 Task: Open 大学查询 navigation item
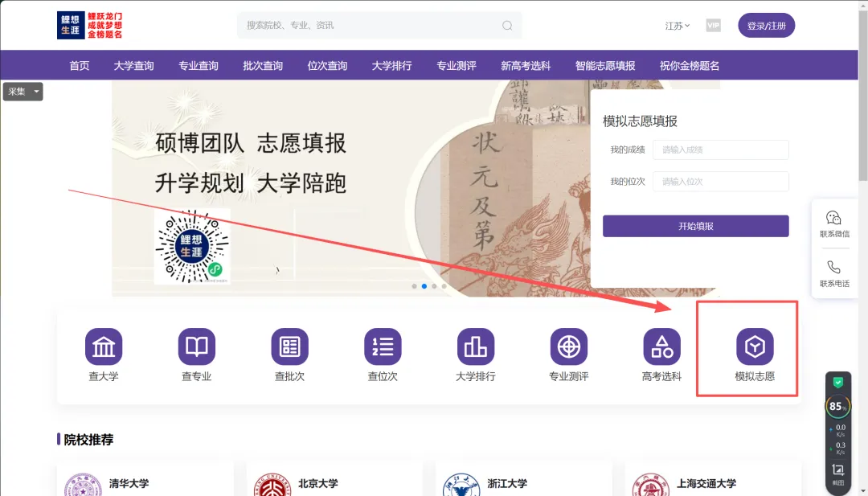(133, 66)
